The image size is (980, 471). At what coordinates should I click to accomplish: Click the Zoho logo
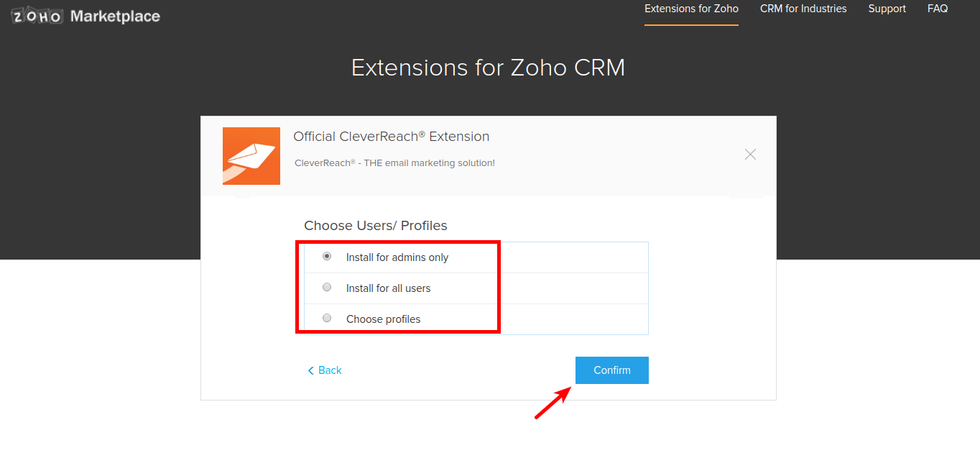coord(37,16)
